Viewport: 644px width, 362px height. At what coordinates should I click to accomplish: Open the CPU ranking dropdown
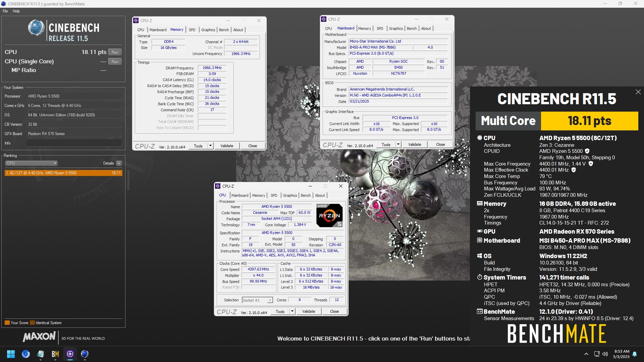click(x=31, y=163)
